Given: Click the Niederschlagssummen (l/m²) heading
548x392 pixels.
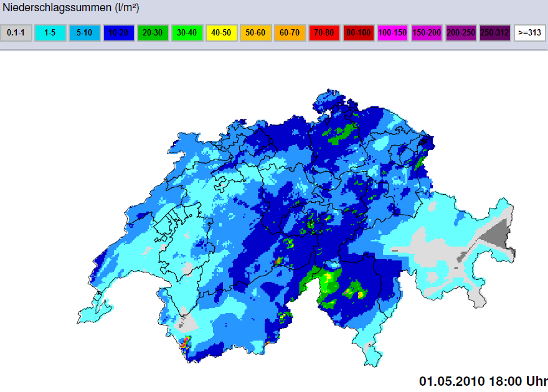Looking at the screenshot, I should tap(71, 7).
